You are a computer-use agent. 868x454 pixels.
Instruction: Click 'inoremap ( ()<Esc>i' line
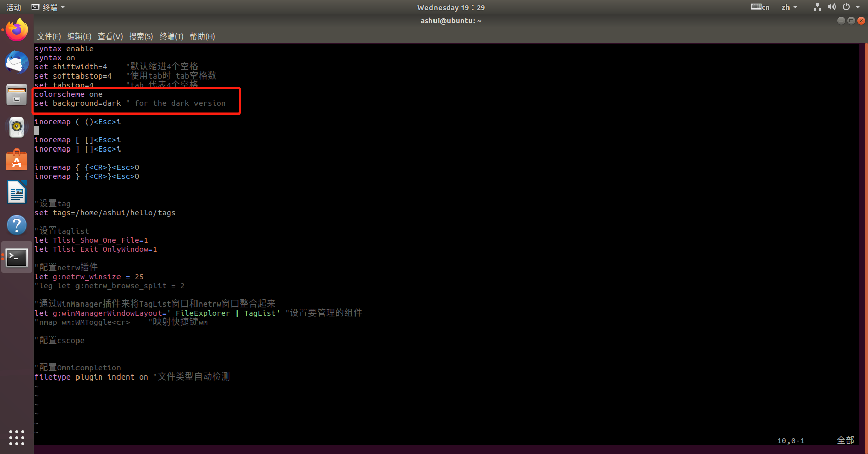tap(77, 122)
